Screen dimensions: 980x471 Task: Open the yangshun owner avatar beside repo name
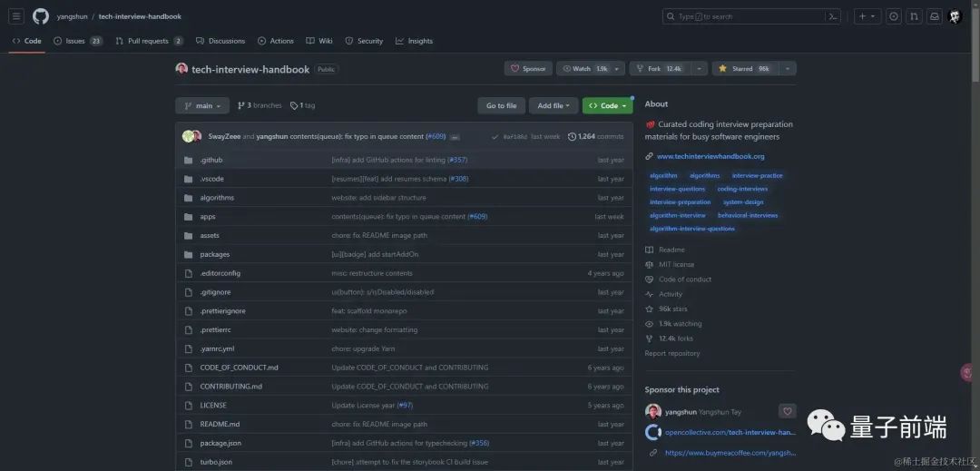[x=181, y=69]
